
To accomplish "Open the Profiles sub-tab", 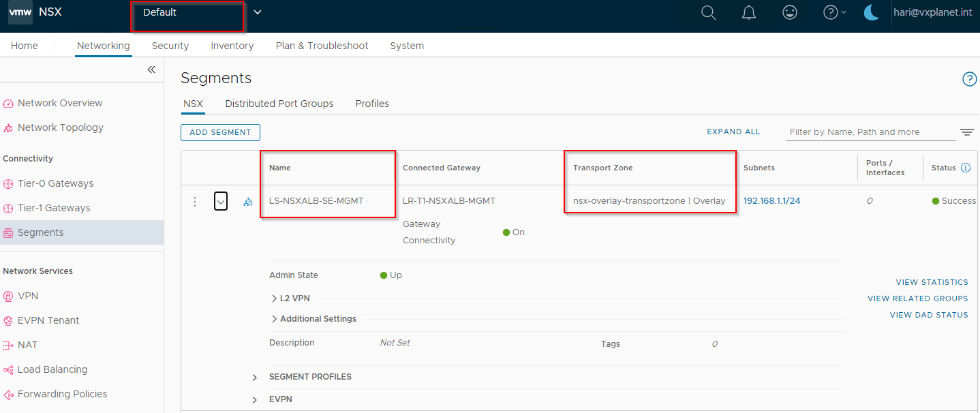I will click(x=372, y=104).
